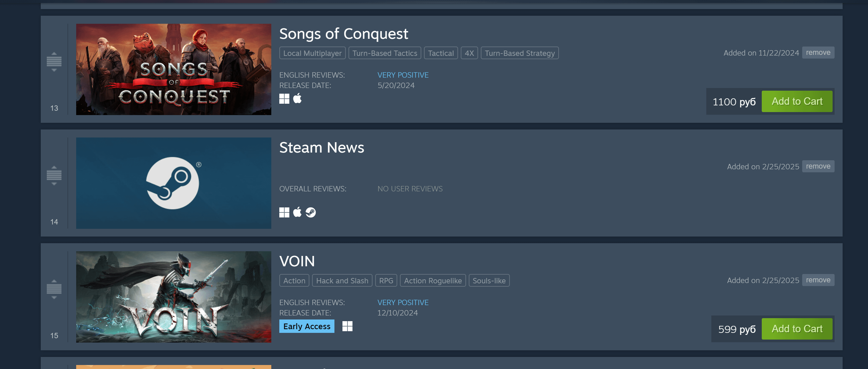Add Songs of Conquest to cart

click(797, 101)
